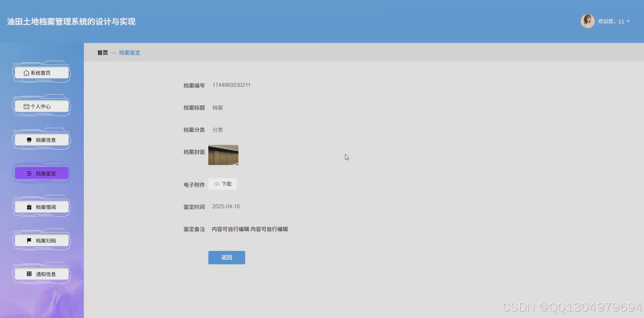Open the user menu dropdown beside 11

tap(628, 21)
